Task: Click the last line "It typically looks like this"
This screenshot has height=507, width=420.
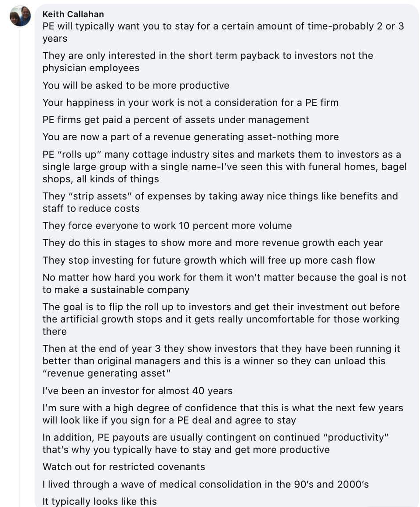Action: click(x=99, y=501)
